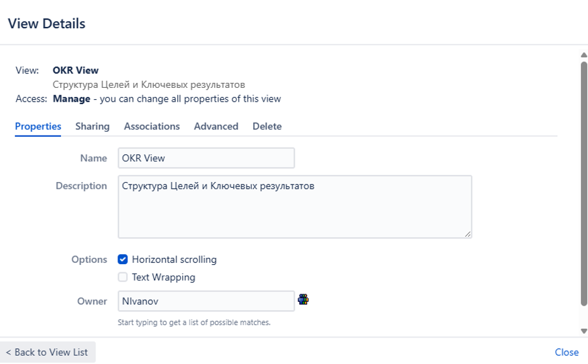Open the Associations tab
Viewport: 588px width, 364px height.
tap(151, 126)
